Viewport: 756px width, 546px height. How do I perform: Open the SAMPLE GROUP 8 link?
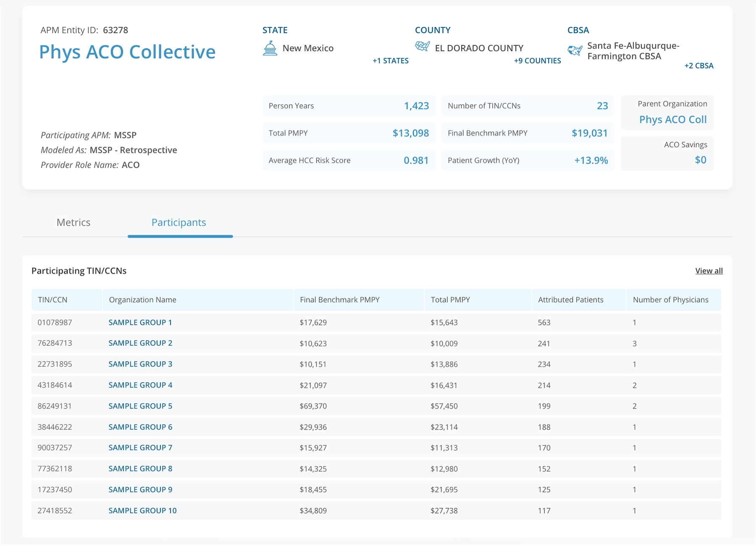tap(140, 469)
